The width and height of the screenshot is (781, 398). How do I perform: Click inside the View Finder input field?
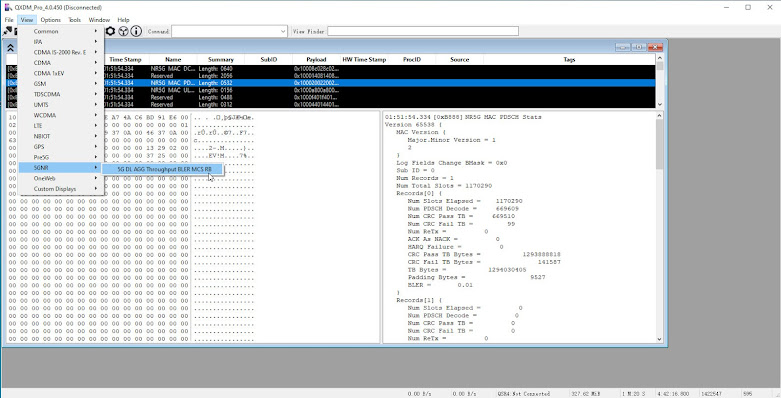[x=423, y=31]
